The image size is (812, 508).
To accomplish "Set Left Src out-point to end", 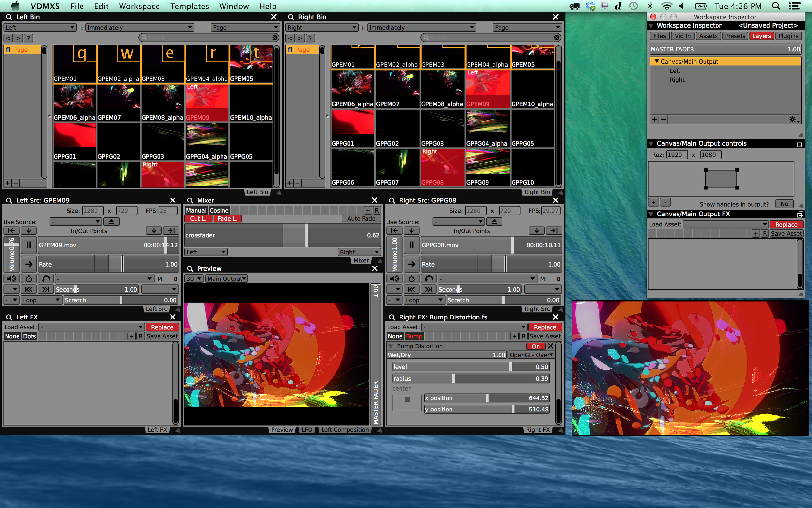I will point(171,230).
